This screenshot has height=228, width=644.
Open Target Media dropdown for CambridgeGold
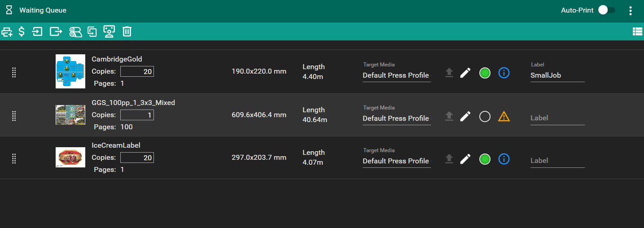[396, 75]
